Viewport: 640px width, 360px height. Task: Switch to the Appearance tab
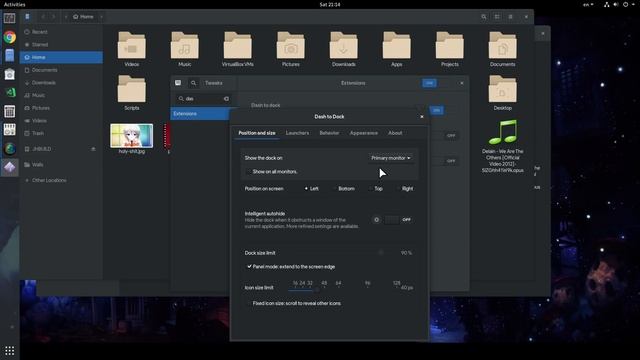coord(364,133)
